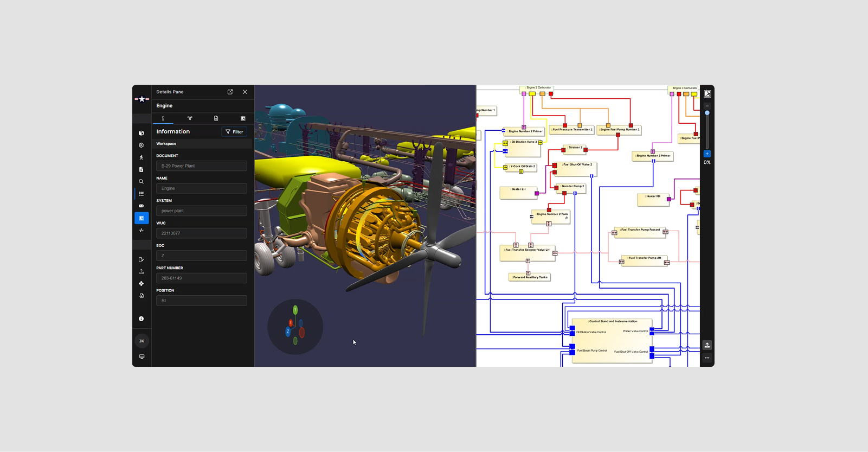Select Fuel Pressure Transmitter 2 block
The width and height of the screenshot is (868, 452).
[x=572, y=130]
